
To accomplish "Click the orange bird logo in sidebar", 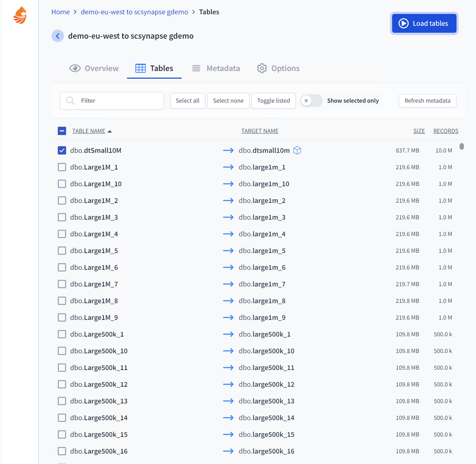I will (20, 15).
